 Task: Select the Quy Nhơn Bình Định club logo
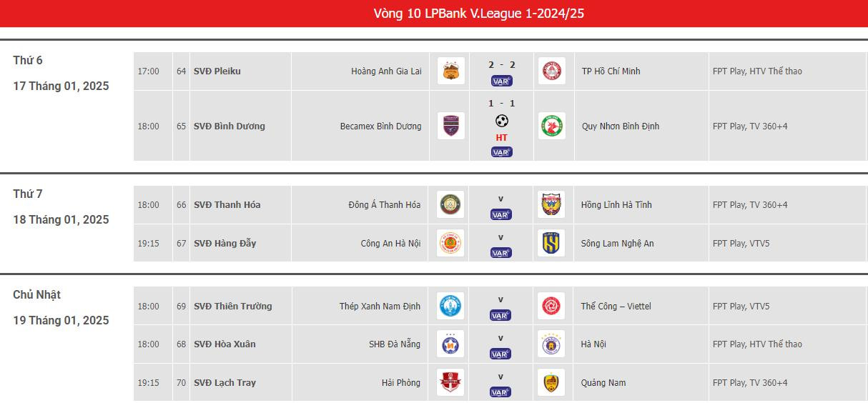click(552, 126)
